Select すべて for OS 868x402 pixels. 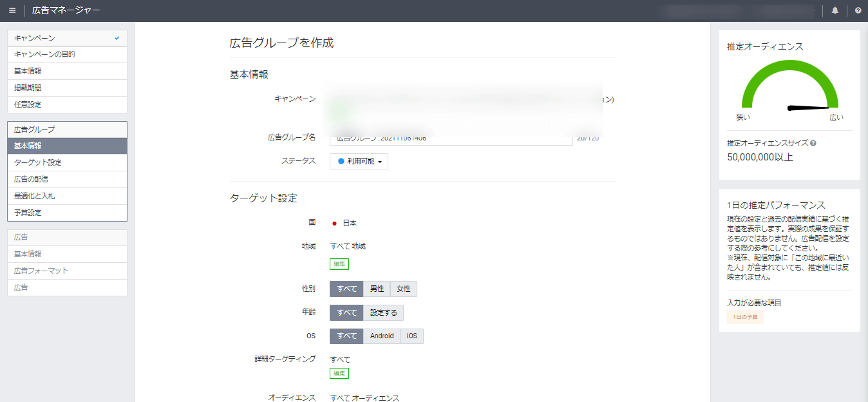click(x=346, y=336)
